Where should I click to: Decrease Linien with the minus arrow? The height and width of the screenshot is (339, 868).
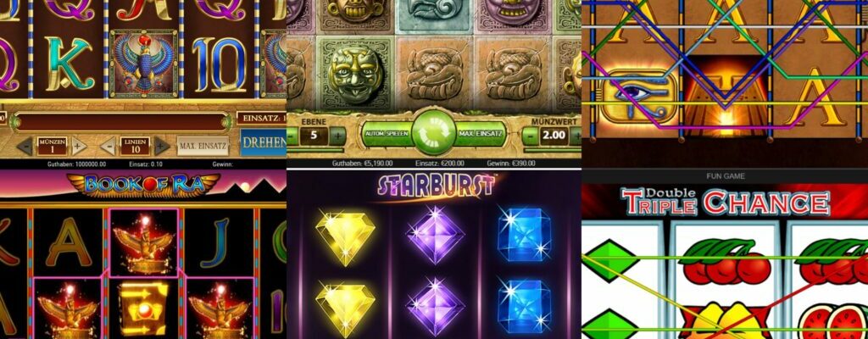108,147
